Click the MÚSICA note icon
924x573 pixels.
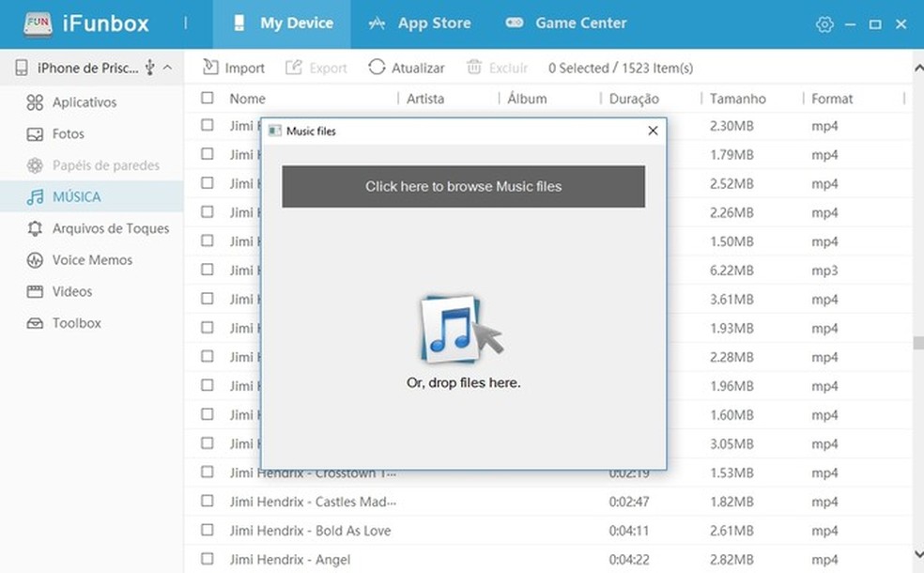35,197
